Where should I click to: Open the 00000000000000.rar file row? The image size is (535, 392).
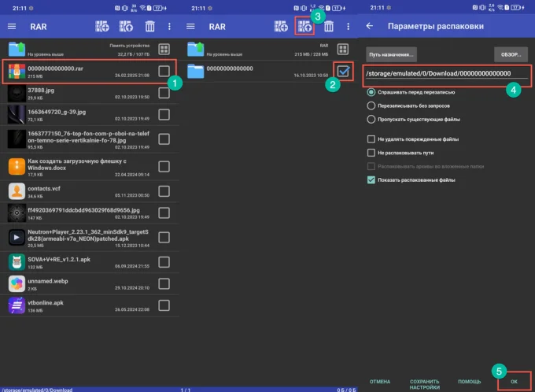pyautogui.click(x=90, y=72)
